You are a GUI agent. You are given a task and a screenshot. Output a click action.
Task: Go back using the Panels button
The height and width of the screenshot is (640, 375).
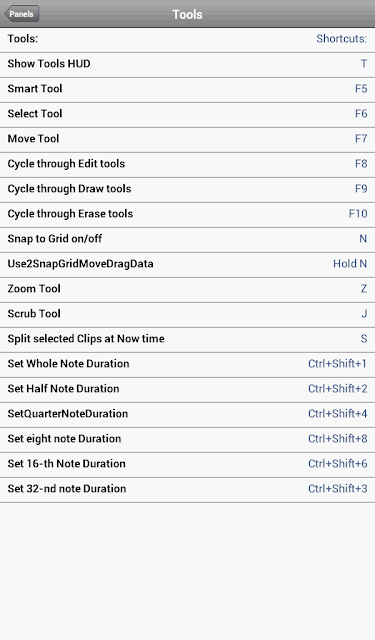[22, 14]
